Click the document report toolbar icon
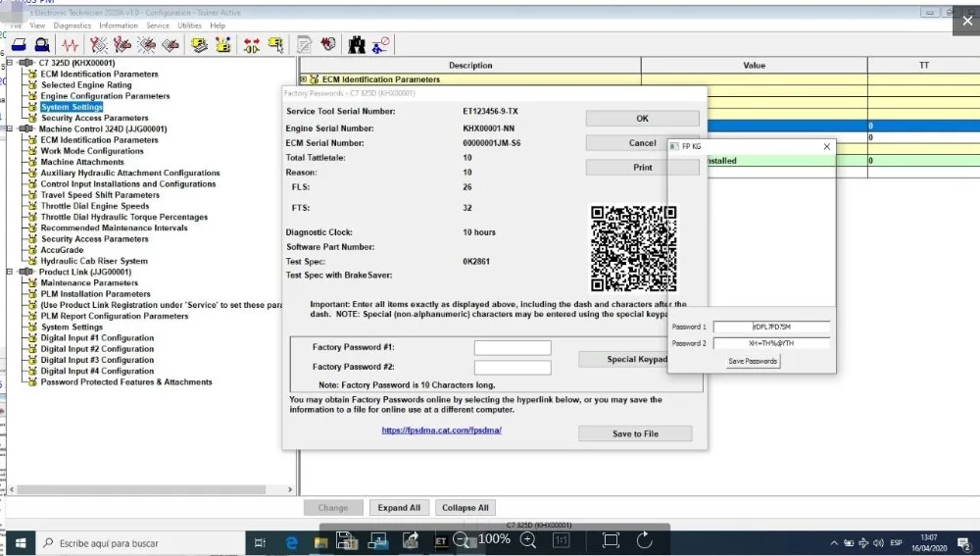 (305, 45)
